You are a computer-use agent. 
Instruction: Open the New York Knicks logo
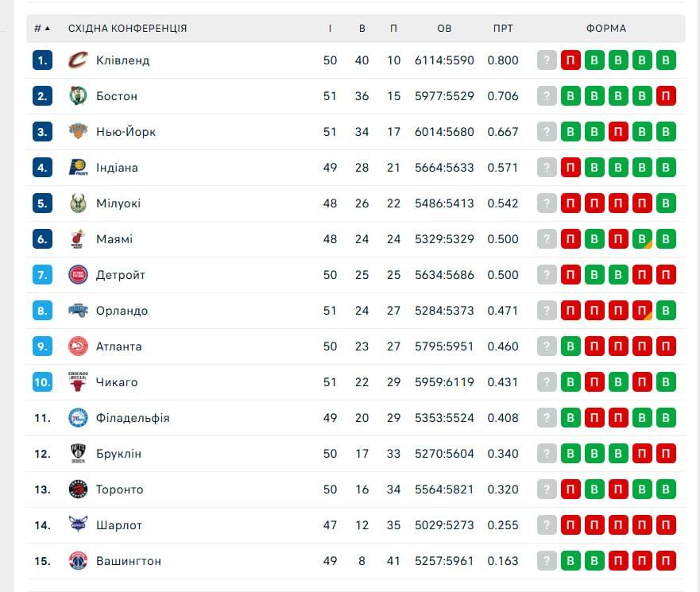[78, 132]
